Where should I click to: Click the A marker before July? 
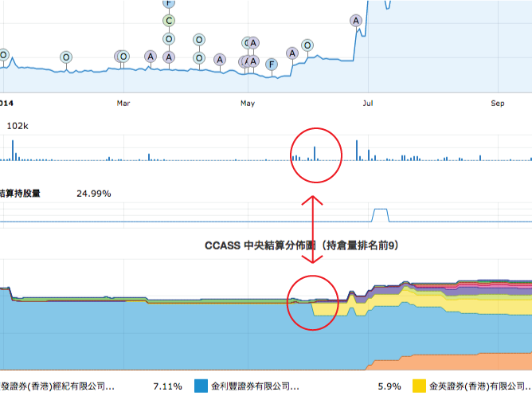(x=355, y=21)
